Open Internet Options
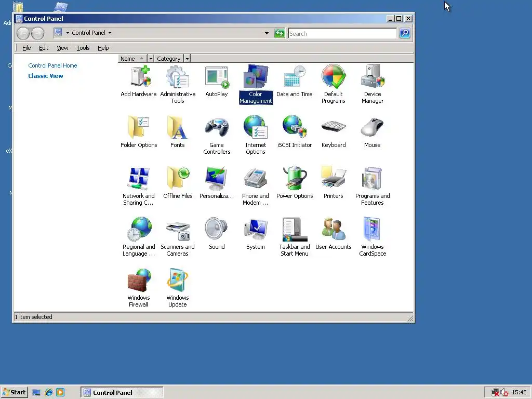Image resolution: width=532 pixels, height=399 pixels. click(x=256, y=136)
